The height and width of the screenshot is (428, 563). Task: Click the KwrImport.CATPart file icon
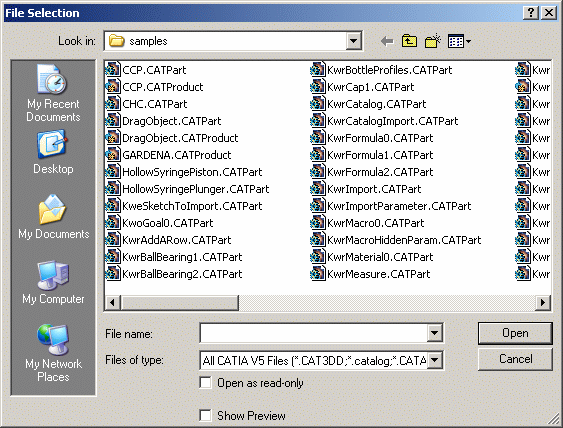(318, 189)
